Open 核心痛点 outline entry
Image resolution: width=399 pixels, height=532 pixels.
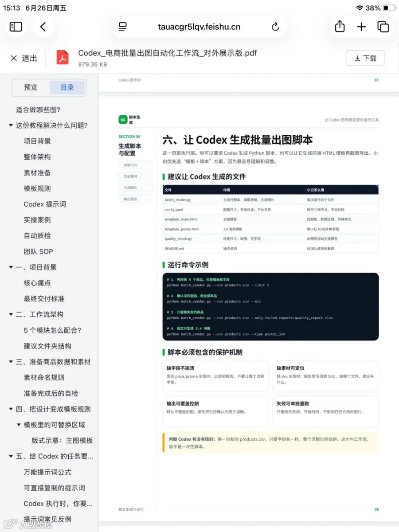[x=37, y=283]
